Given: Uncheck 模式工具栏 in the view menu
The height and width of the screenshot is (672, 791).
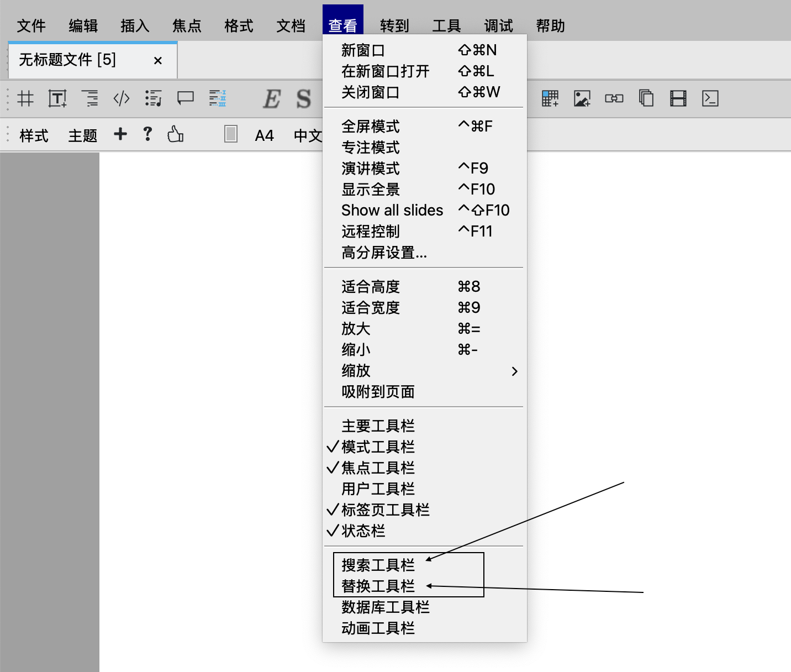Looking at the screenshot, I should click(x=378, y=447).
